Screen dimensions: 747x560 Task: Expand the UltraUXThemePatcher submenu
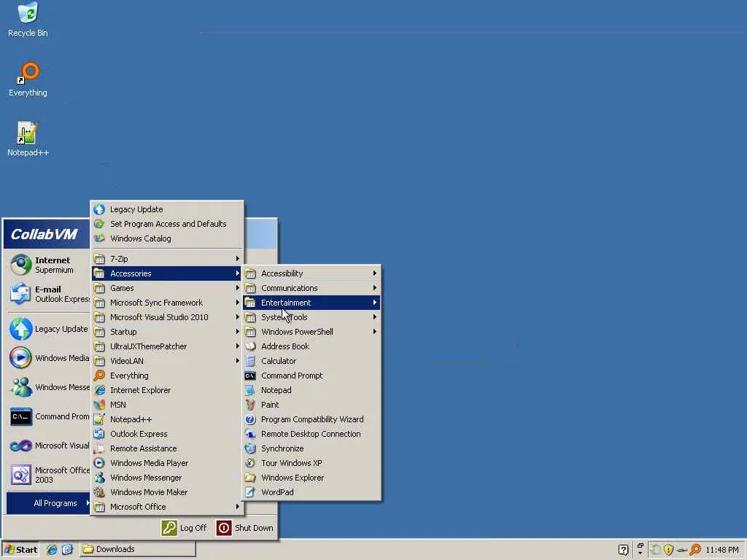point(167,346)
